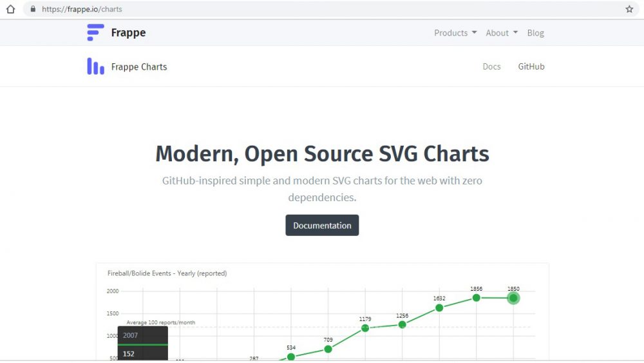Open the Docs link
This screenshot has height=363, width=644.
(x=491, y=66)
